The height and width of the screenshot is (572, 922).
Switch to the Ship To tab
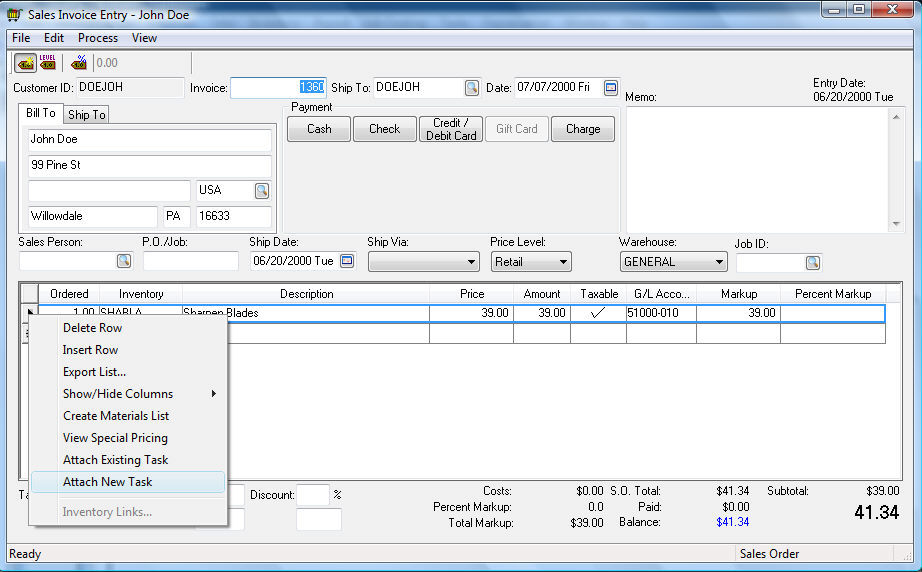pos(87,115)
